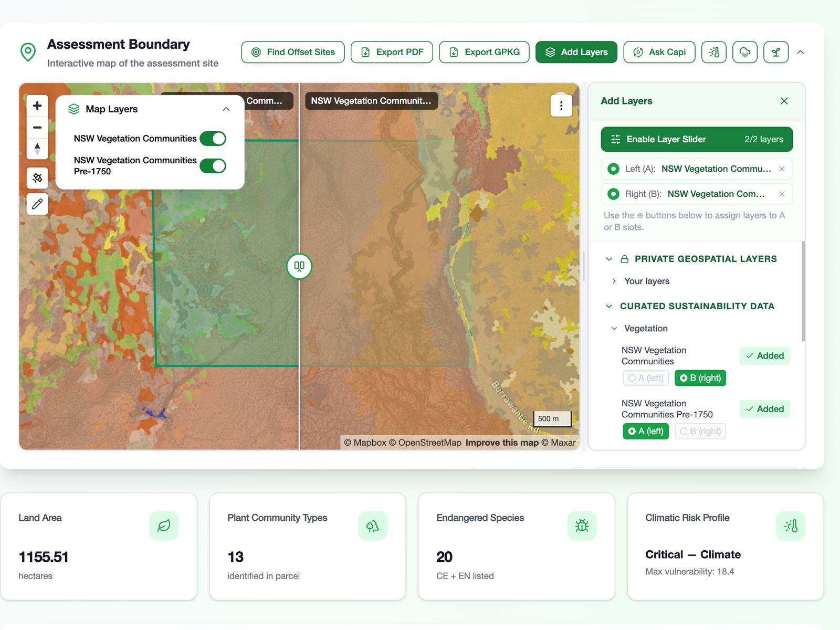Assign NSW Vegetation Communities to B (right)
Image resolution: width=840 pixels, height=630 pixels.
coord(700,378)
